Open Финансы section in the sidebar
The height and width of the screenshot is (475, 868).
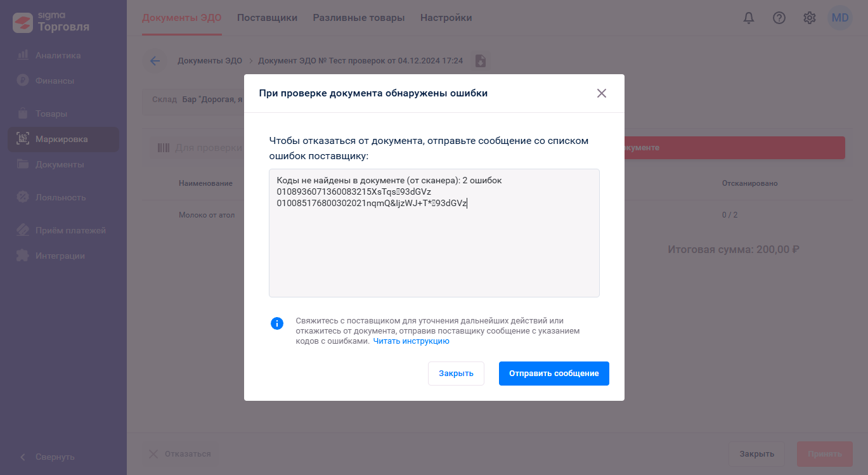(x=63, y=81)
